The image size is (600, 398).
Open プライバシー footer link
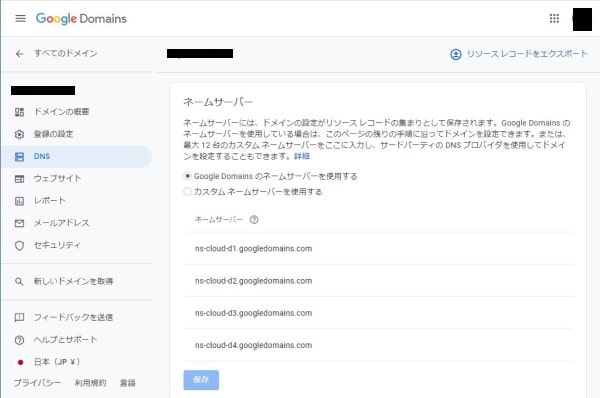click(38, 383)
